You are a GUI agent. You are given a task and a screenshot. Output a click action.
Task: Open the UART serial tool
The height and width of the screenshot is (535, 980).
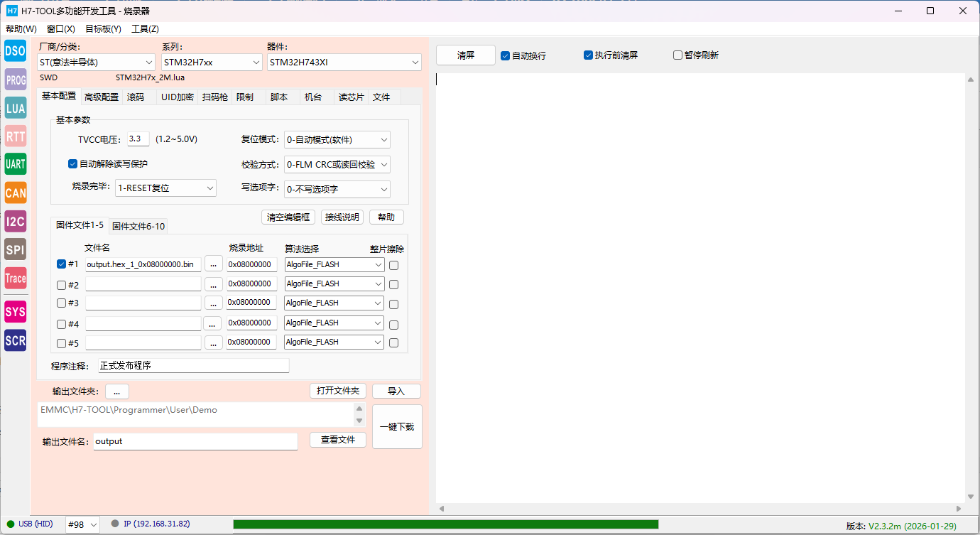pos(15,164)
